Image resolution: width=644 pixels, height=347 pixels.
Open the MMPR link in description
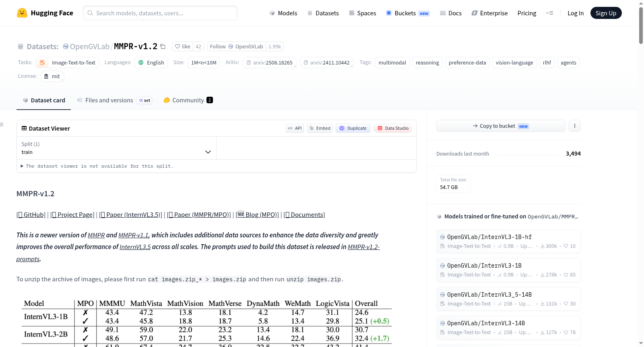click(96, 235)
